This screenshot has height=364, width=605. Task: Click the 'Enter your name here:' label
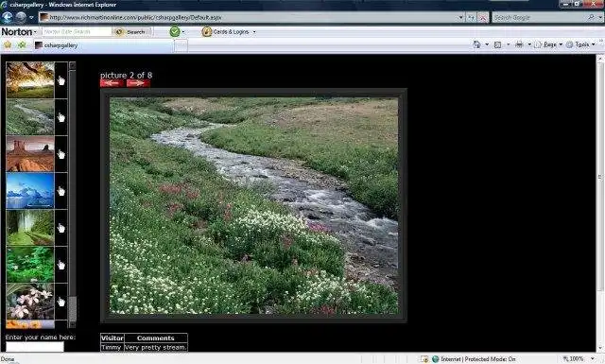[40, 337]
